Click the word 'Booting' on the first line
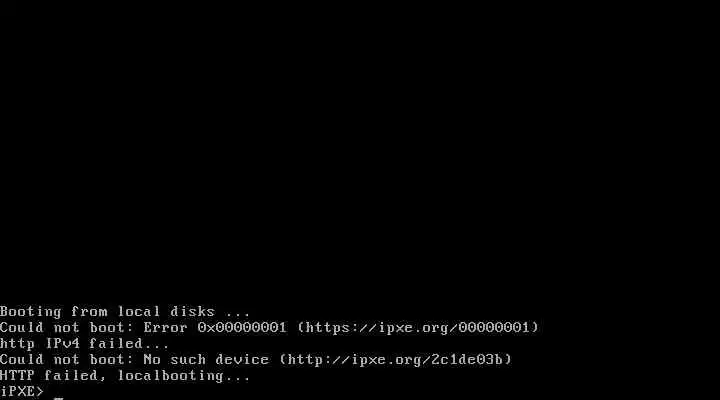The width and height of the screenshot is (720, 400). tap(30, 311)
